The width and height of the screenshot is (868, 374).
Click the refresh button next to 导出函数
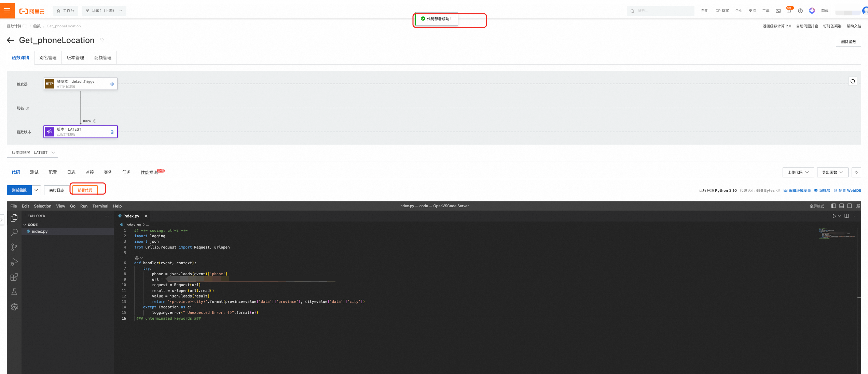tap(856, 172)
